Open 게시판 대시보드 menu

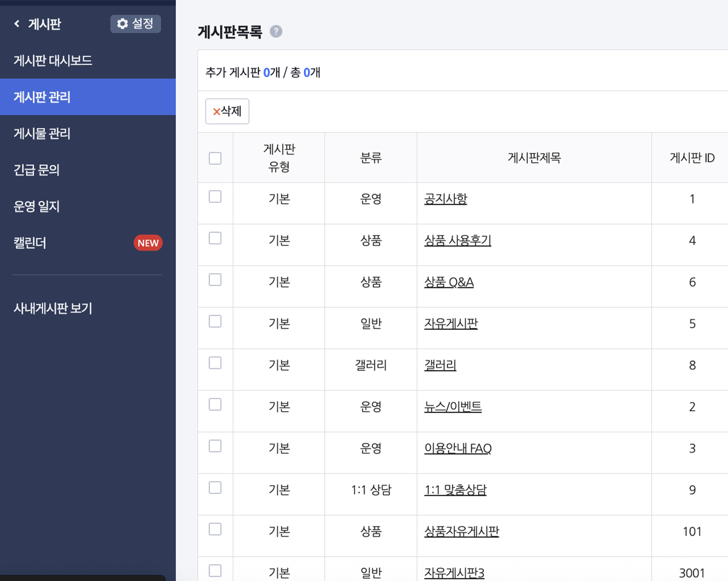click(53, 61)
